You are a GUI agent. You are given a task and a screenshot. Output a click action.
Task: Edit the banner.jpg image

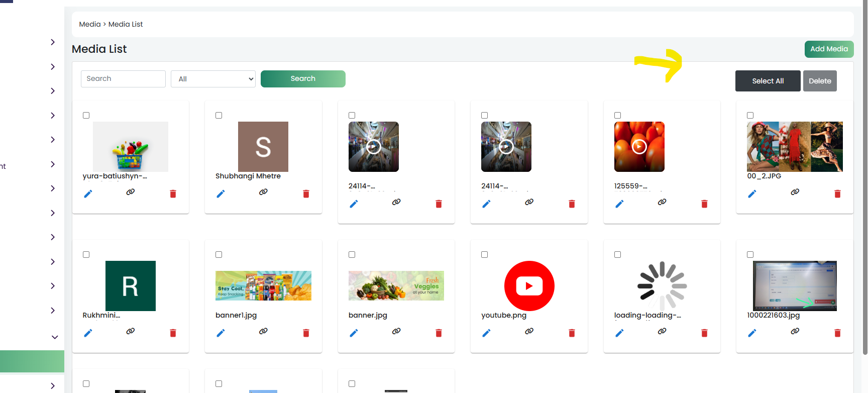tap(354, 333)
